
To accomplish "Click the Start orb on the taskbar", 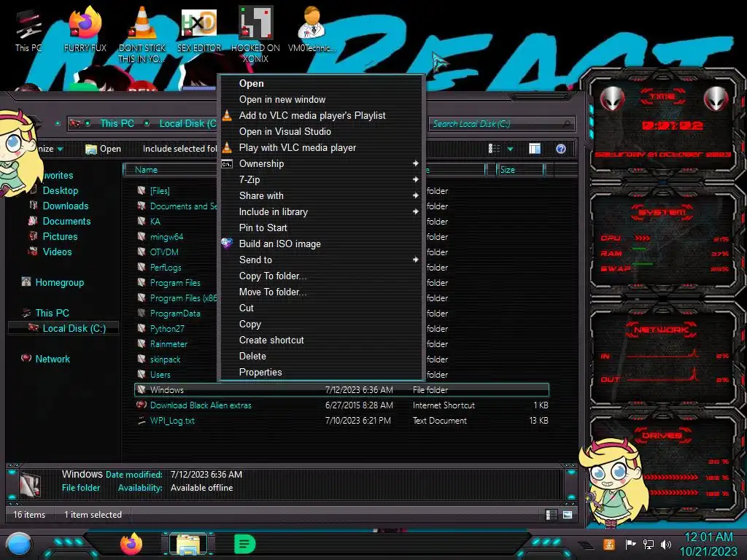I will click(19, 545).
